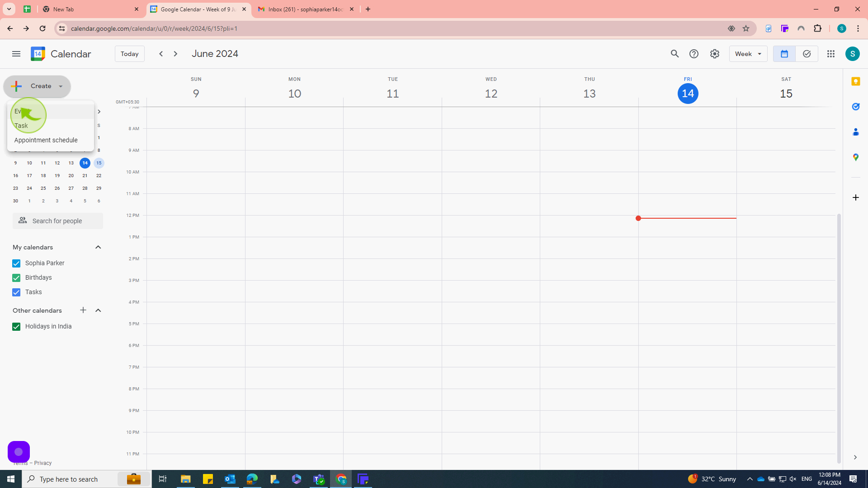The width and height of the screenshot is (868, 488).
Task: Click Search for people field
Action: [58, 221]
